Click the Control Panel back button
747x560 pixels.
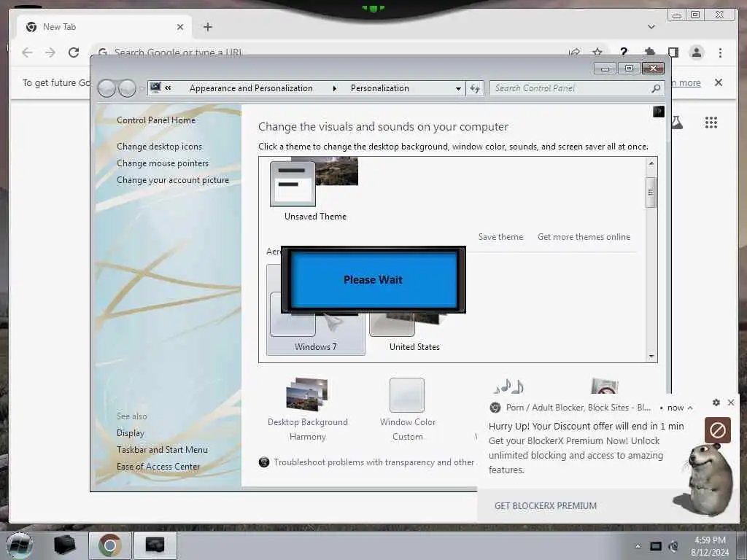107,88
